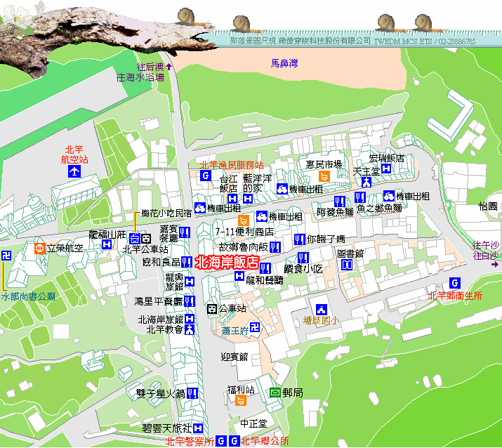
Task: Click the 往海水浴場 label
Action: tap(140, 77)
